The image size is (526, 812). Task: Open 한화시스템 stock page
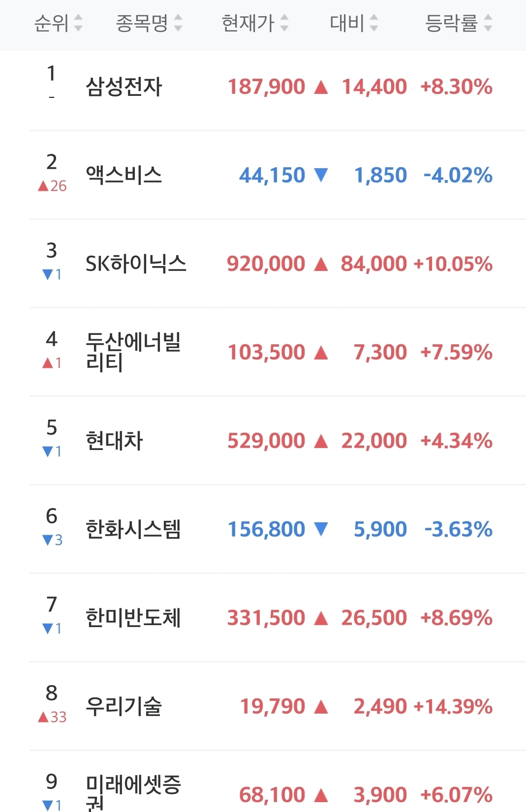pos(133,529)
